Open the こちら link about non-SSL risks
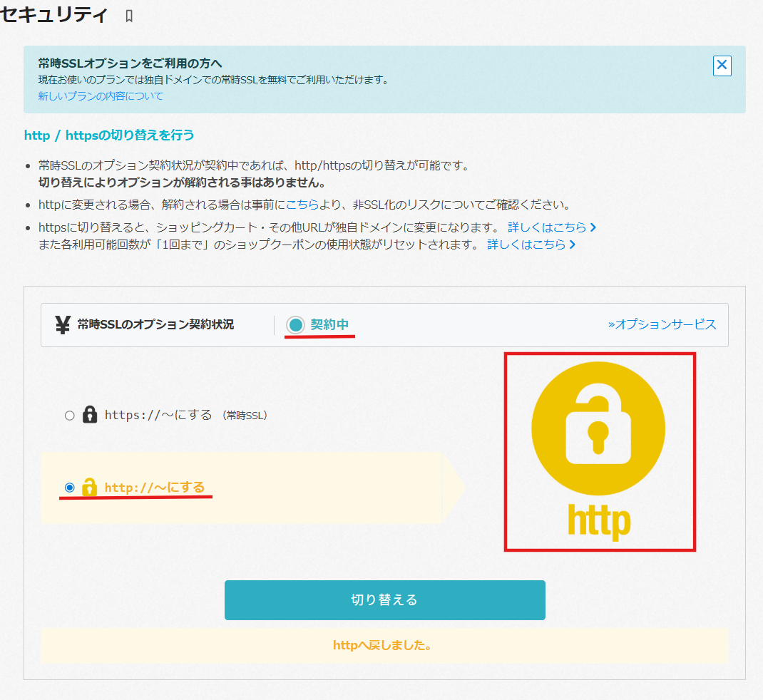This screenshot has height=700, width=763. 302,205
